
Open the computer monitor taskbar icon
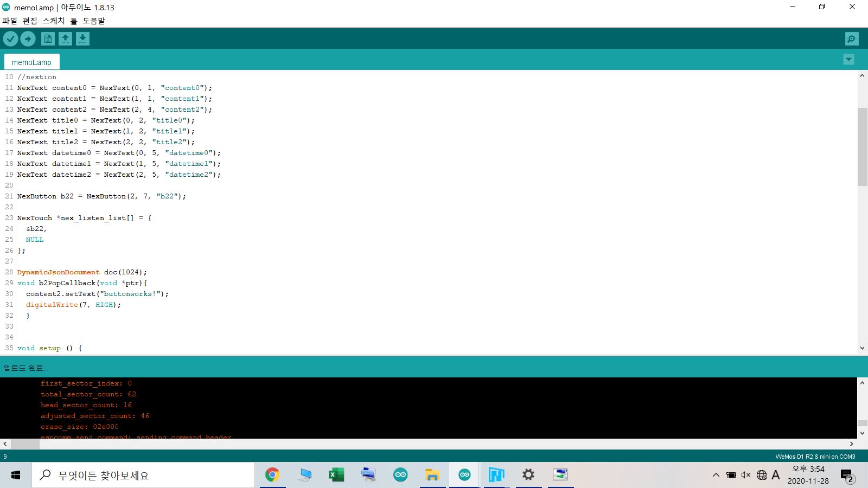click(x=304, y=475)
